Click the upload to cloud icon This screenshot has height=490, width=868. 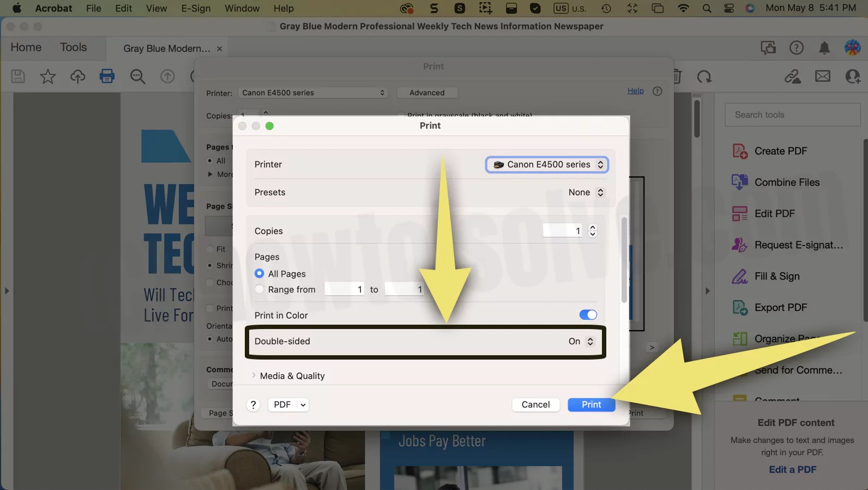(x=77, y=76)
